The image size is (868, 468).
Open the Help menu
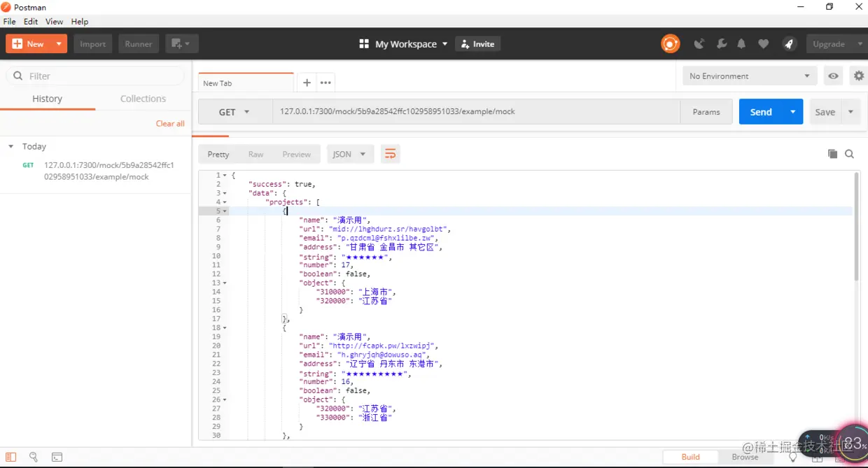[80, 22]
